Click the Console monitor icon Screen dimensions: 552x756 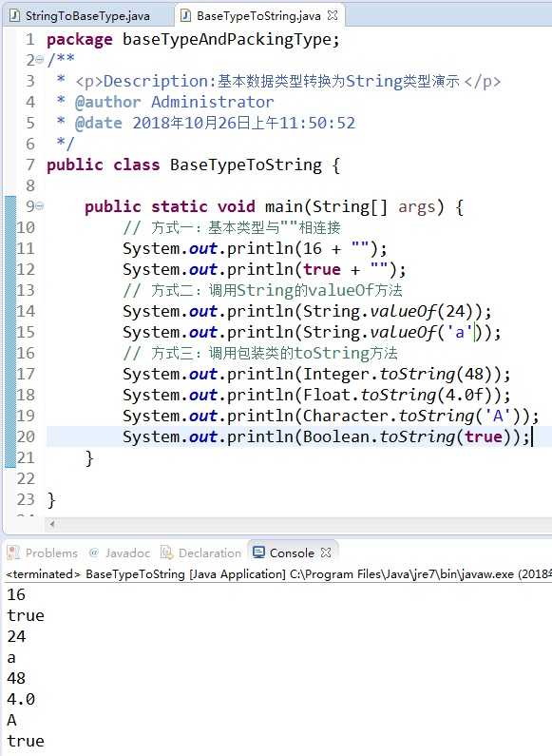(x=258, y=552)
